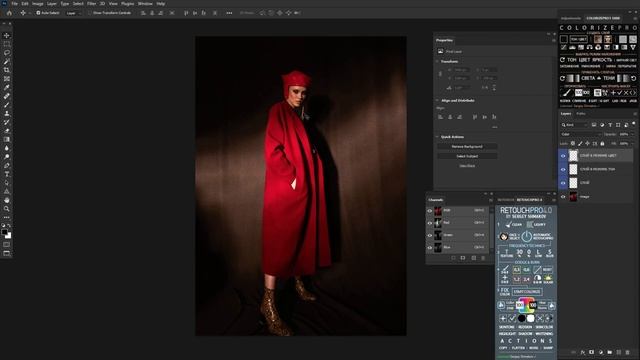
Task: Toggle RGB channel visibility
Action: tap(429, 211)
